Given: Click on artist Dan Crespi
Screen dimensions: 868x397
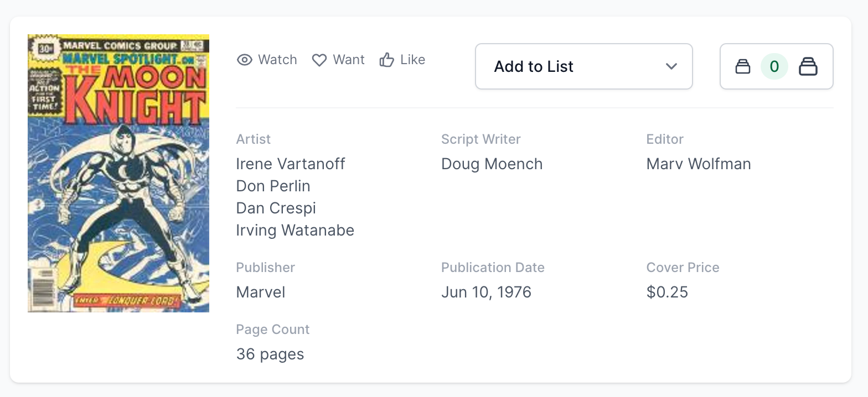Looking at the screenshot, I should pos(276,208).
